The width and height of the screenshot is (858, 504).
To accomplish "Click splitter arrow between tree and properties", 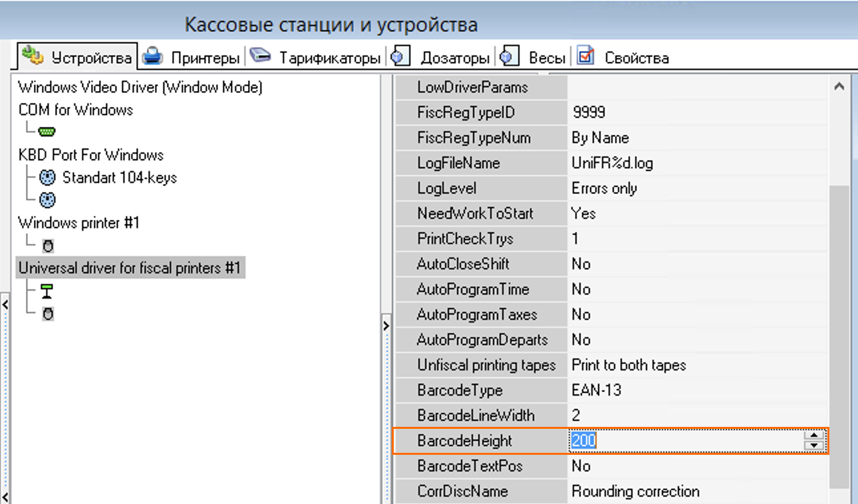I will [x=385, y=326].
